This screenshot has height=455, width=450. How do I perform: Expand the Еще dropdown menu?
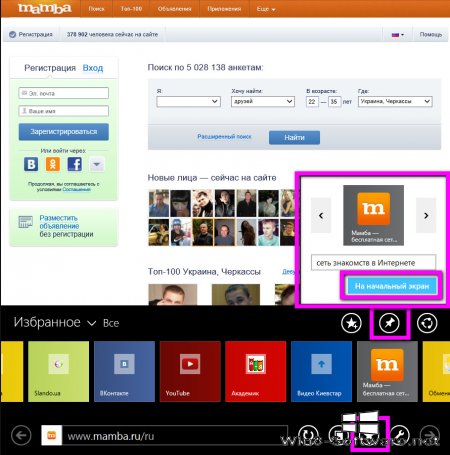tap(266, 9)
